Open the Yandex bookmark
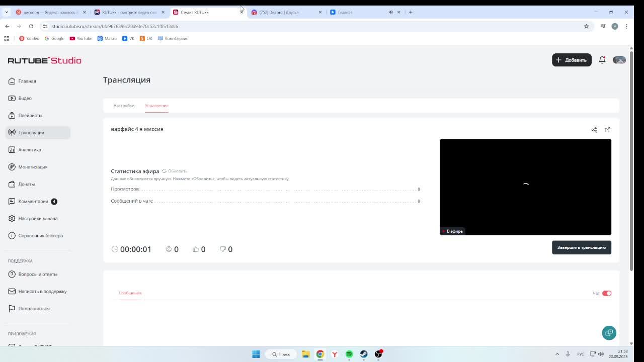644x362 pixels. pyautogui.click(x=29, y=38)
